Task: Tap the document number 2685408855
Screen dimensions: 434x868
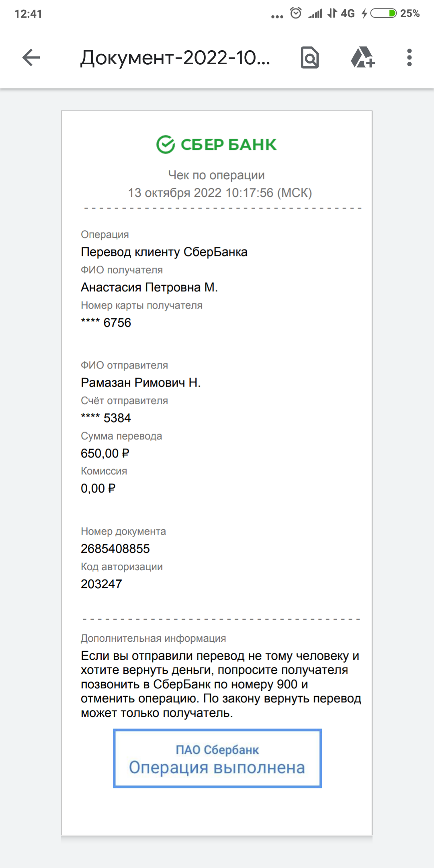Action: [x=115, y=549]
